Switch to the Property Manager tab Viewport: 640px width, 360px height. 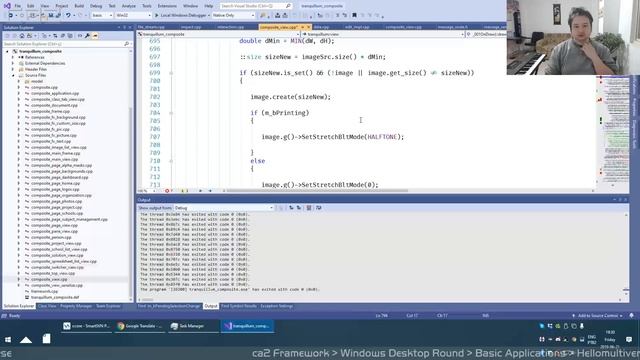76,306
